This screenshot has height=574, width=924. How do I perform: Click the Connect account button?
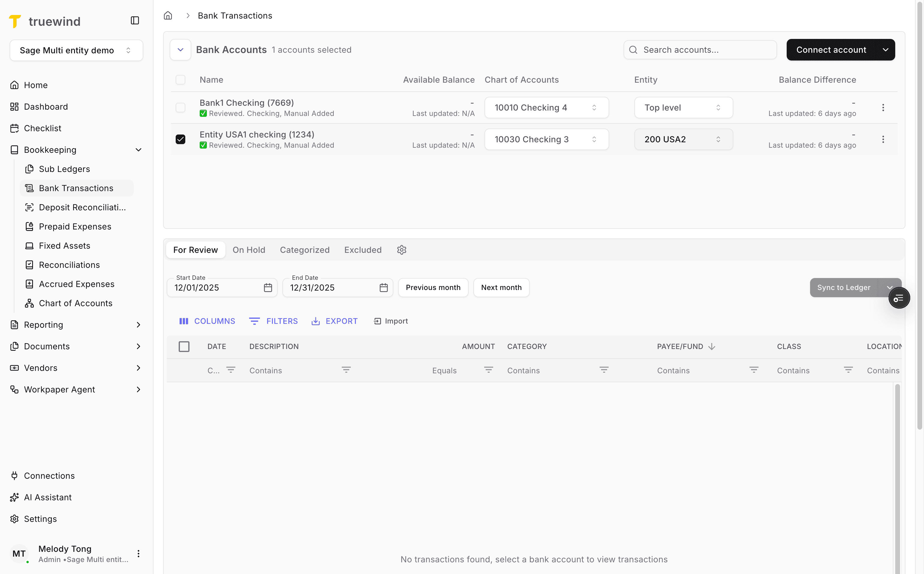tap(831, 50)
